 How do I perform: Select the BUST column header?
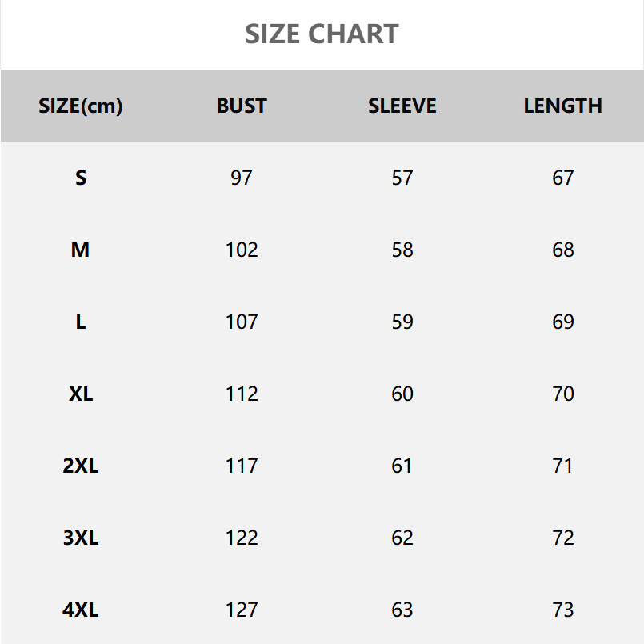coord(242,106)
